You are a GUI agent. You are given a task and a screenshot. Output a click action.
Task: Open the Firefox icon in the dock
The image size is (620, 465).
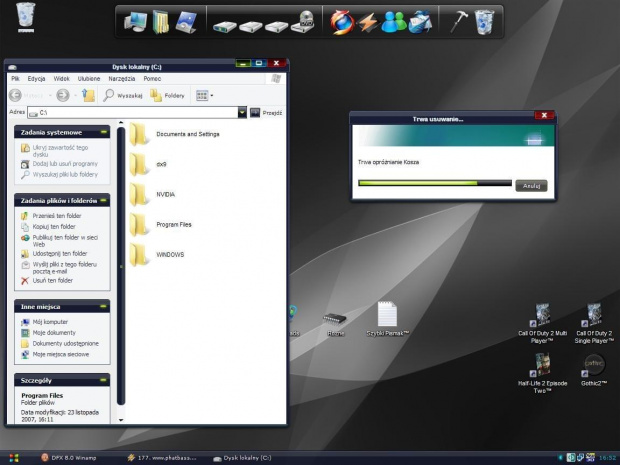click(x=342, y=19)
